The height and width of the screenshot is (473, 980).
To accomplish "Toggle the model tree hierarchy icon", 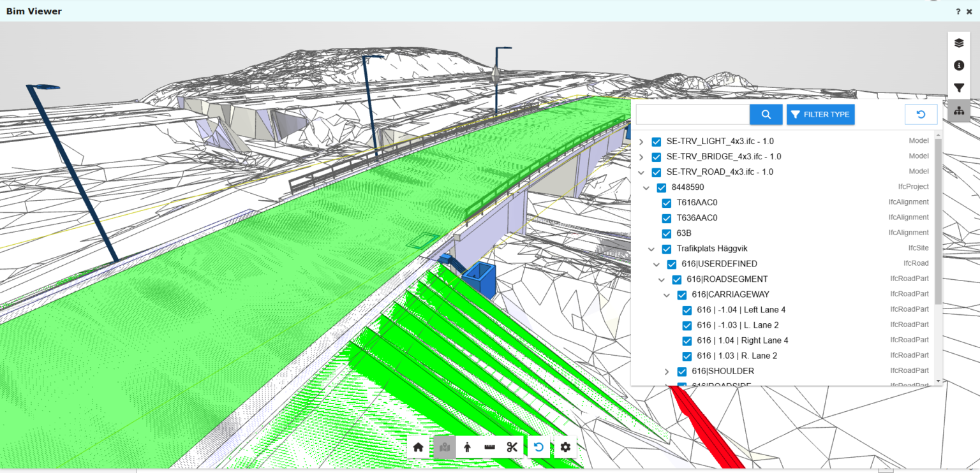I will (959, 110).
